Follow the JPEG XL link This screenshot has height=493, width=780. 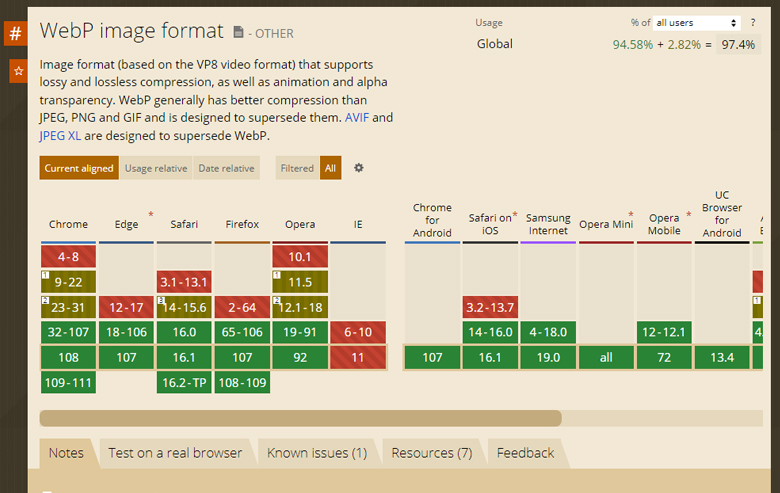point(60,135)
